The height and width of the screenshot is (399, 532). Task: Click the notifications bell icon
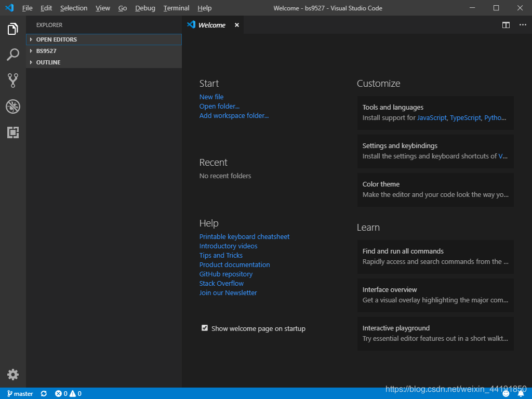click(521, 394)
